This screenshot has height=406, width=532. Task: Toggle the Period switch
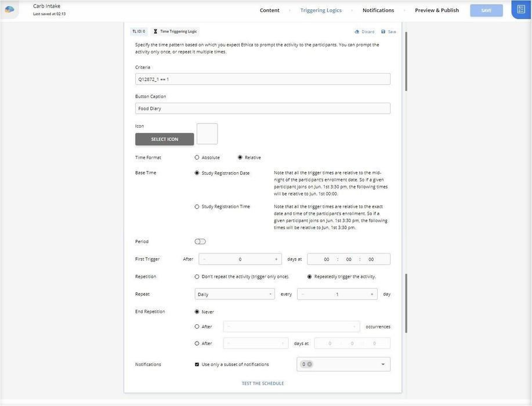pos(200,241)
